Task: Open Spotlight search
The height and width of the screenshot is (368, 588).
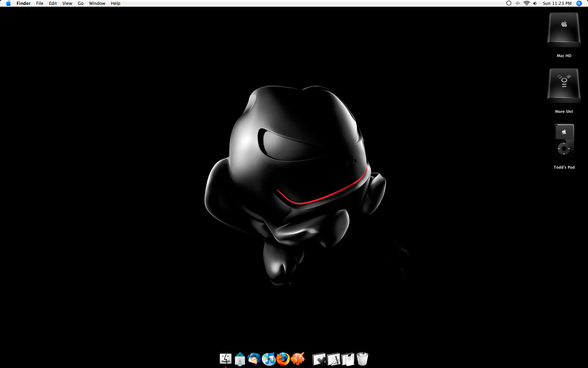Action: 579,3
